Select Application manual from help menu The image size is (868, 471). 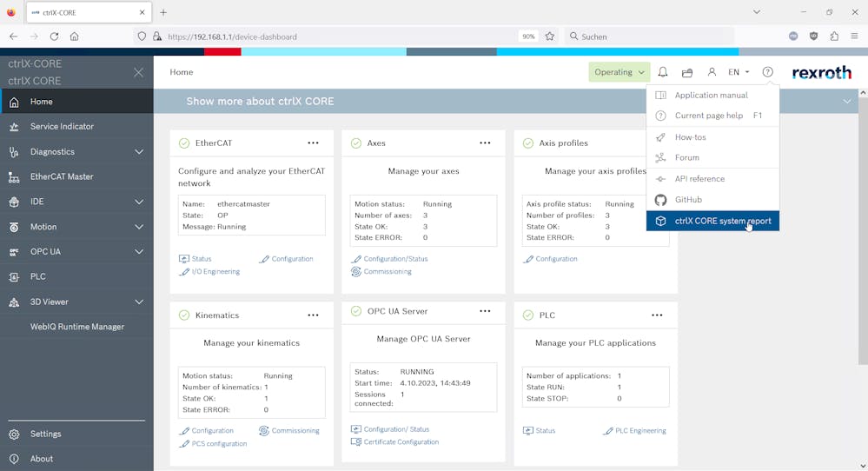pos(712,96)
